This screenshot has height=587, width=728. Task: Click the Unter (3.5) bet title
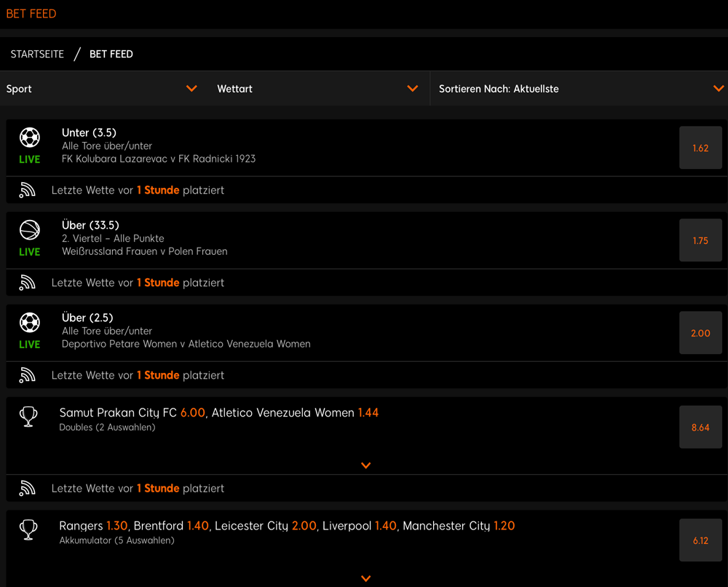[89, 133]
